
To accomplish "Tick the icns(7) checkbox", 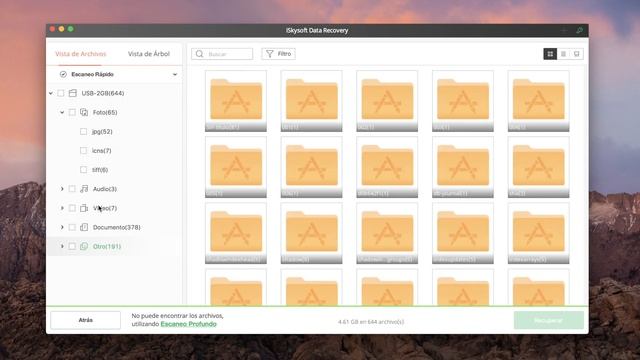I will point(83,151).
